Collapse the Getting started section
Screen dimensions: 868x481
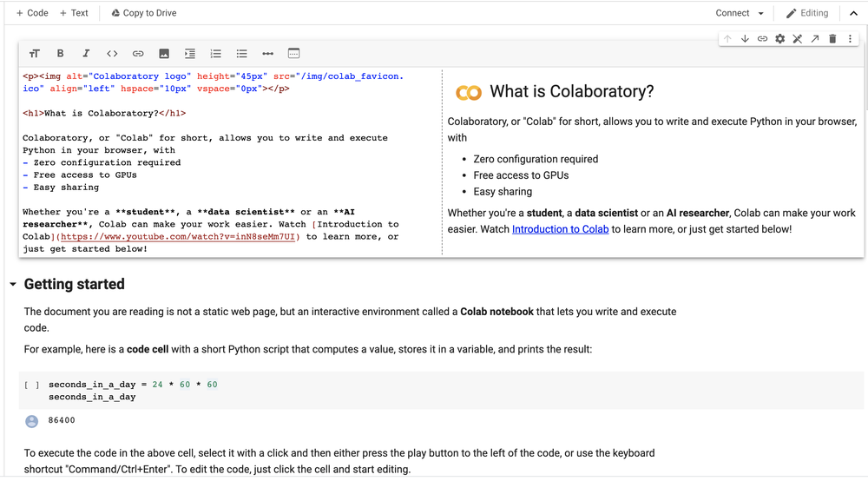[13, 285]
